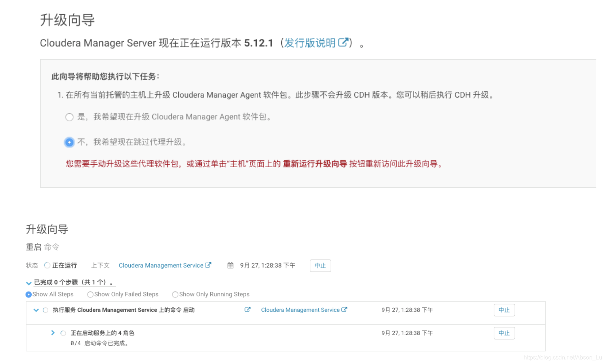Viewport: 605px width, 364px height.
Task: Abort the 执行服务 step with 中止 button
Action: (504, 310)
